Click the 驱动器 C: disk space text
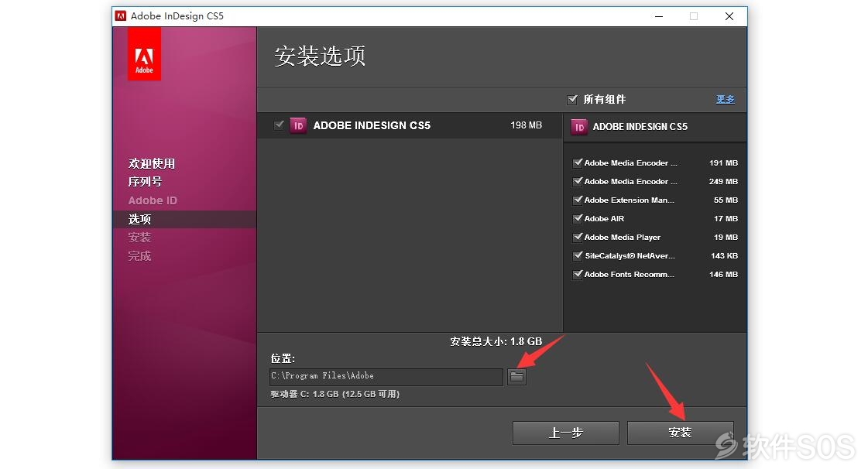The height and width of the screenshot is (469, 868). pyautogui.click(x=335, y=395)
